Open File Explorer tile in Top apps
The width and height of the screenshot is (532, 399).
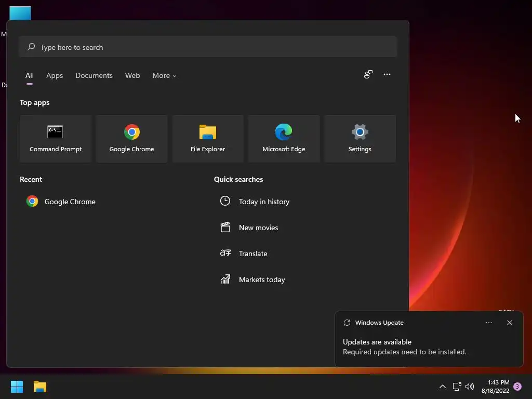tap(208, 138)
